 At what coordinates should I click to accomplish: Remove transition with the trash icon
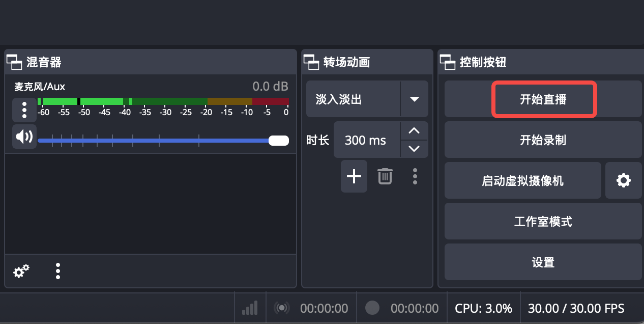pyautogui.click(x=385, y=176)
